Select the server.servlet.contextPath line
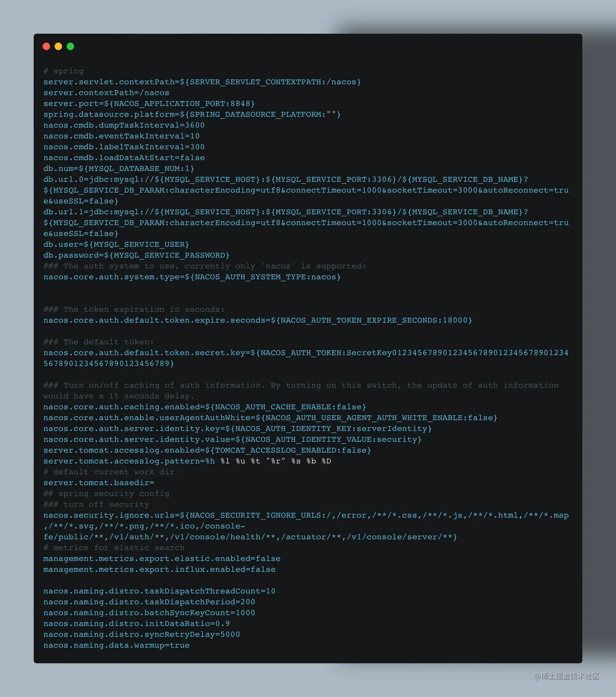 click(202, 82)
